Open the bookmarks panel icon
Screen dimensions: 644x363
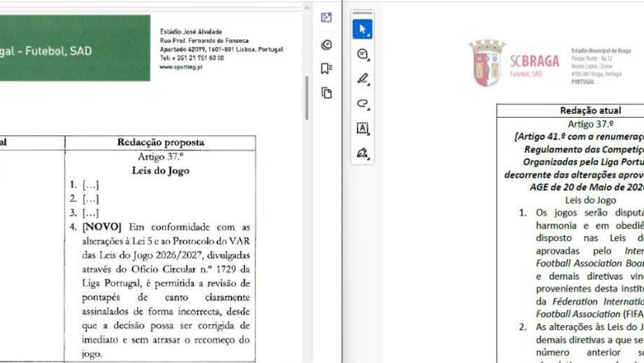(x=326, y=68)
